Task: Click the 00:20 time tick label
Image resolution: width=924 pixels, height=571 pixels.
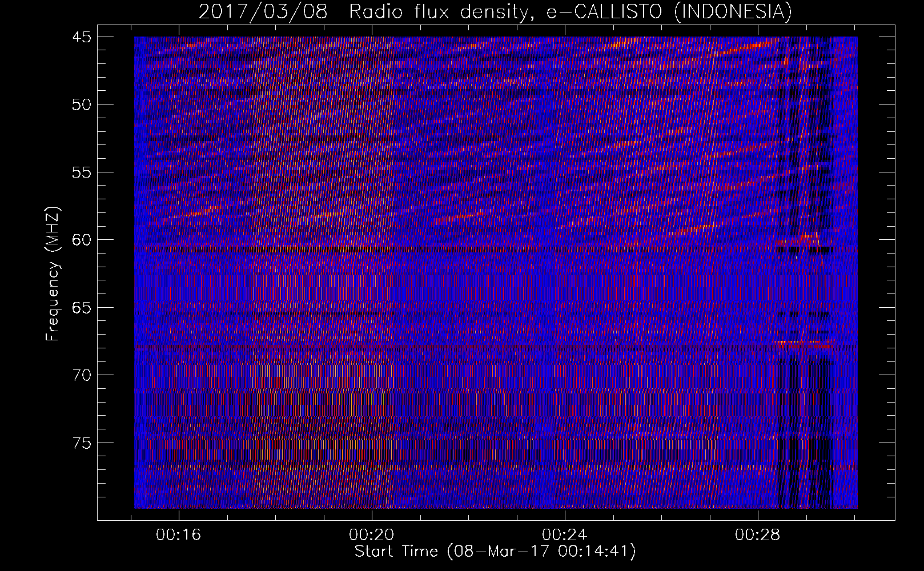Action: point(372,535)
